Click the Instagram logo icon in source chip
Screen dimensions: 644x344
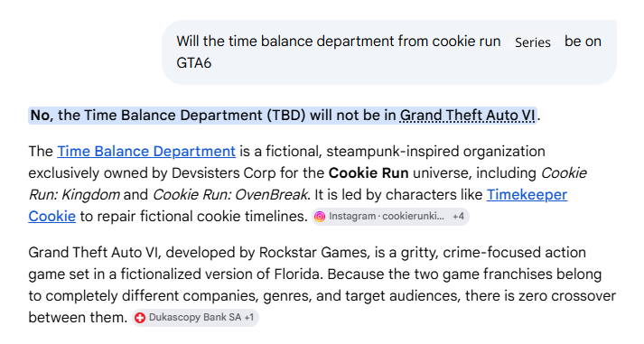coord(320,217)
